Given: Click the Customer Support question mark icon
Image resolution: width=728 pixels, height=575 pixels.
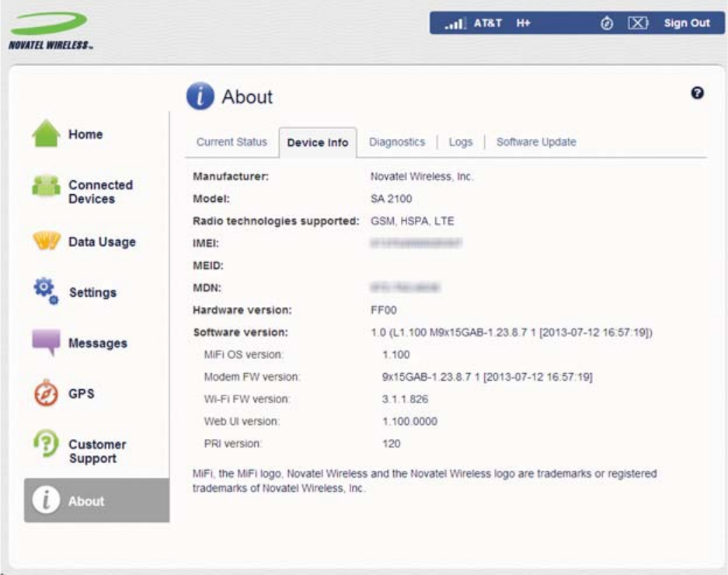Looking at the screenshot, I should click(x=46, y=443).
